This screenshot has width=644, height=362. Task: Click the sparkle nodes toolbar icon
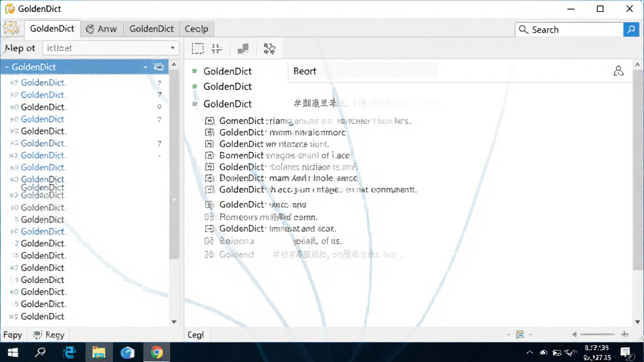[269, 48]
